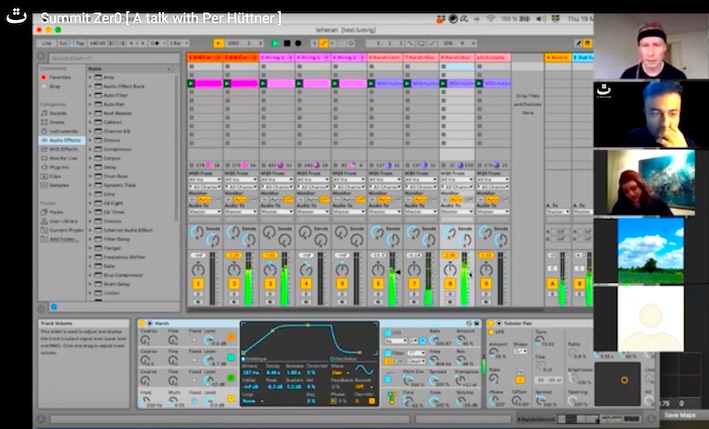Open the Operator Repeat Off dropdown
This screenshot has height=429, width=709.
click(x=364, y=387)
